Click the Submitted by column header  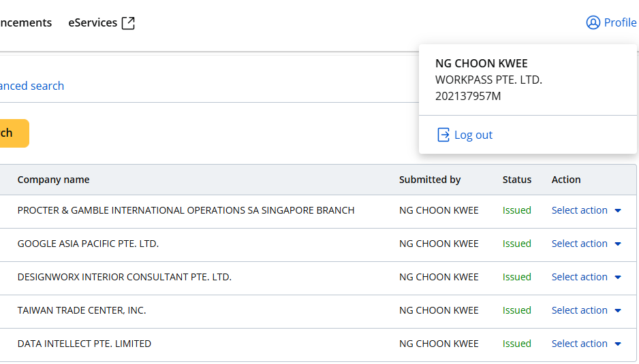(x=430, y=180)
